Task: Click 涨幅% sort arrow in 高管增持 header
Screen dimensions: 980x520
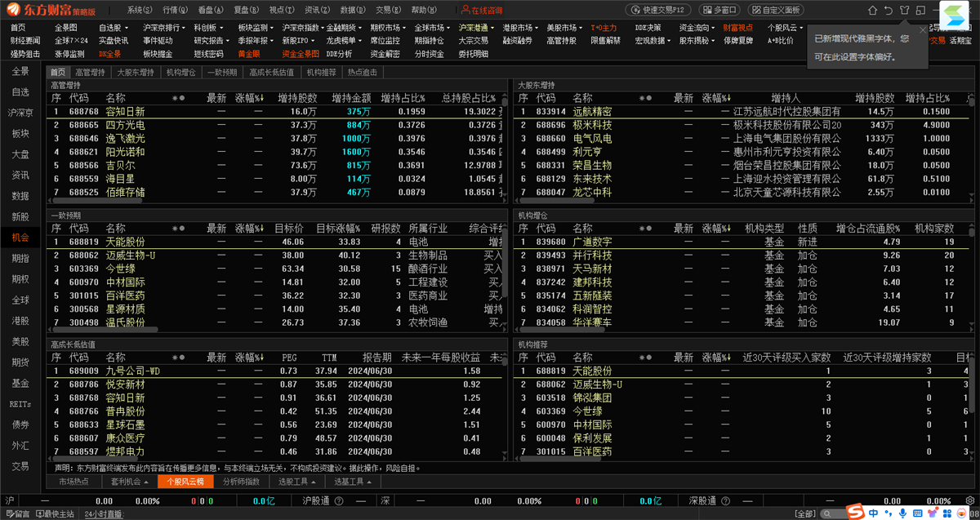Action: coord(261,98)
